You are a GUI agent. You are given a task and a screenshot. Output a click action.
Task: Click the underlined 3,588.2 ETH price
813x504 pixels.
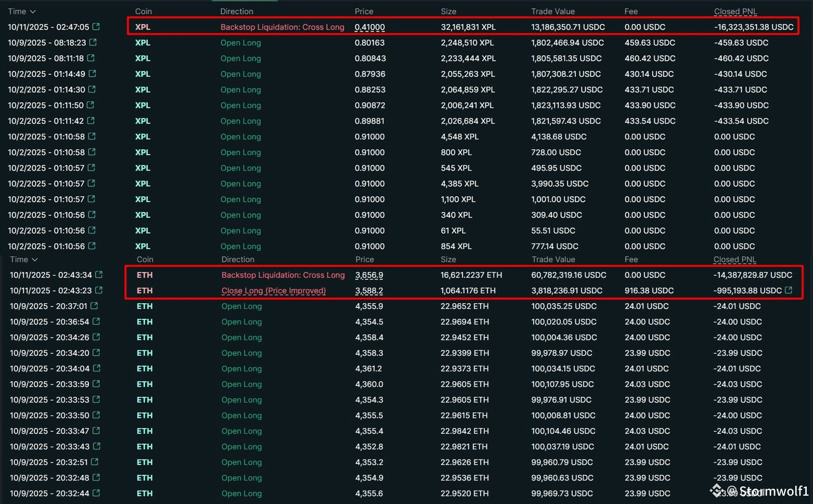(369, 291)
